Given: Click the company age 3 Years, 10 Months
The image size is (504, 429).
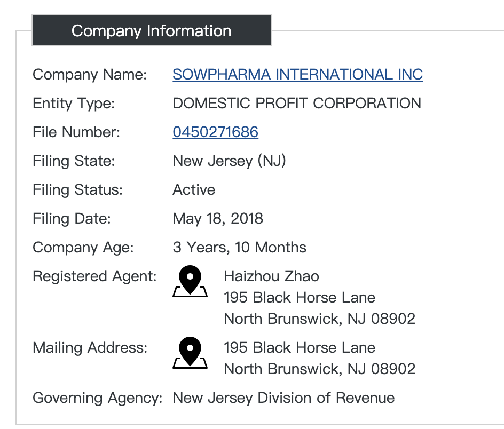Looking at the screenshot, I should tap(239, 248).
